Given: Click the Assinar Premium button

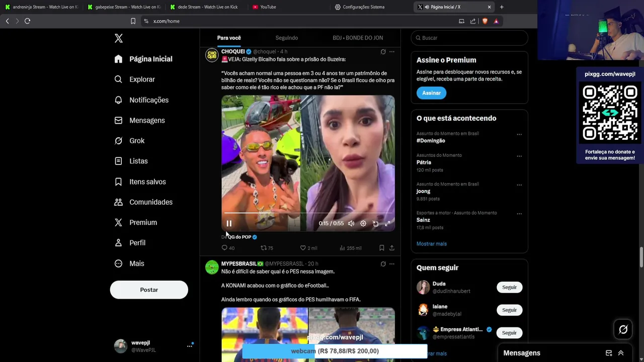Looking at the screenshot, I should tap(431, 93).
